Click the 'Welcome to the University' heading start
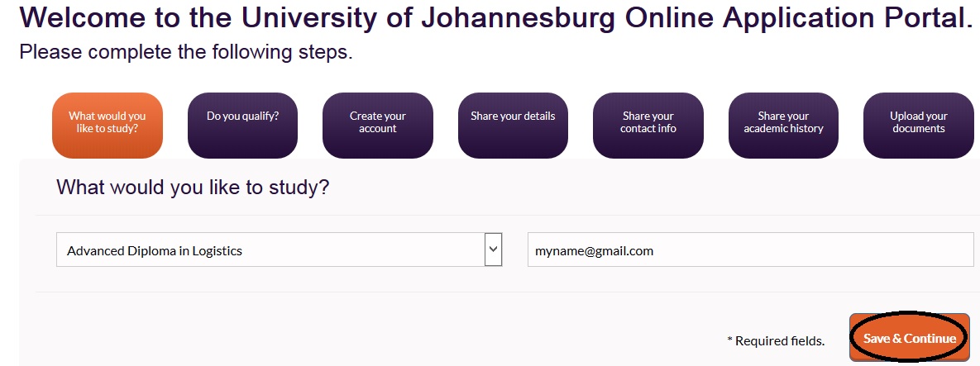The image size is (980, 366). pyautogui.click(x=124, y=18)
